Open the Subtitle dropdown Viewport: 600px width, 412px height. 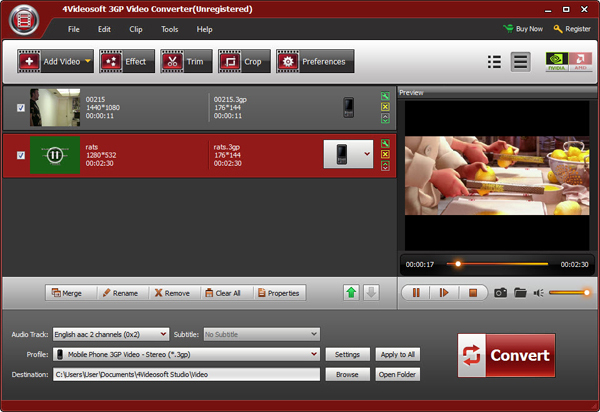coord(262,334)
